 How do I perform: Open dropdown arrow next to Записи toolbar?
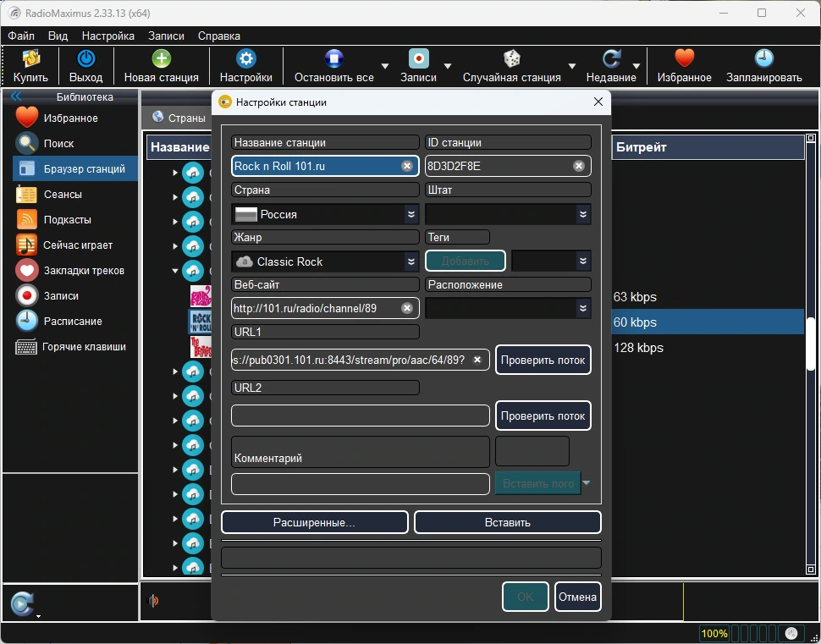[x=448, y=66]
